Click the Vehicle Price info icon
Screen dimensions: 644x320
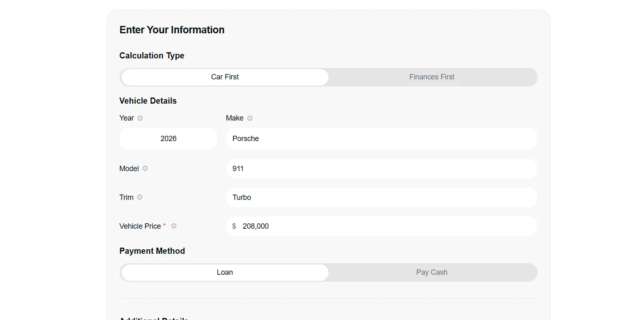click(x=174, y=226)
